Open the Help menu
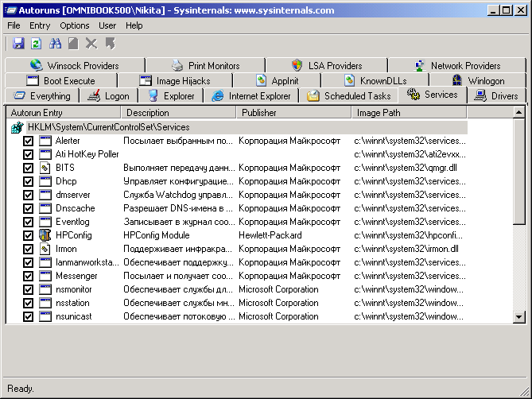532x399 pixels. point(134,25)
